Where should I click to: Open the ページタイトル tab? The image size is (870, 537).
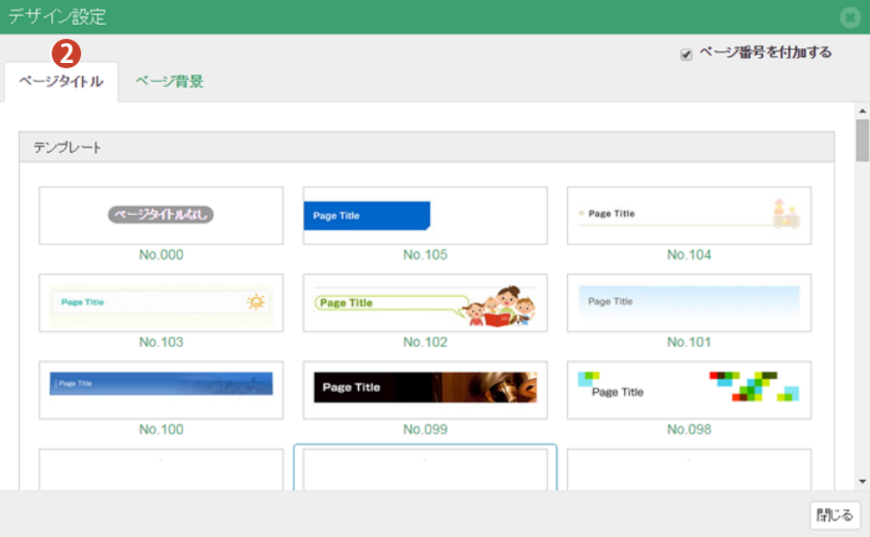(x=60, y=82)
